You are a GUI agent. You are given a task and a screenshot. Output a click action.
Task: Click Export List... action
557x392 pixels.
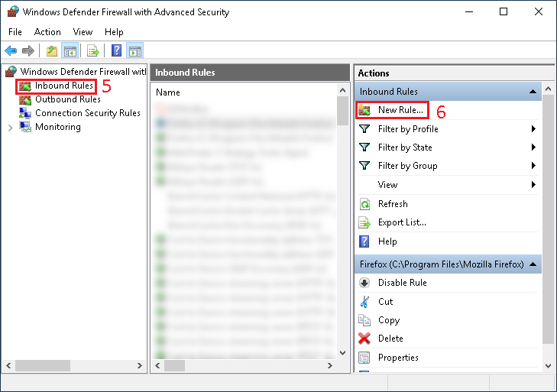coord(402,222)
